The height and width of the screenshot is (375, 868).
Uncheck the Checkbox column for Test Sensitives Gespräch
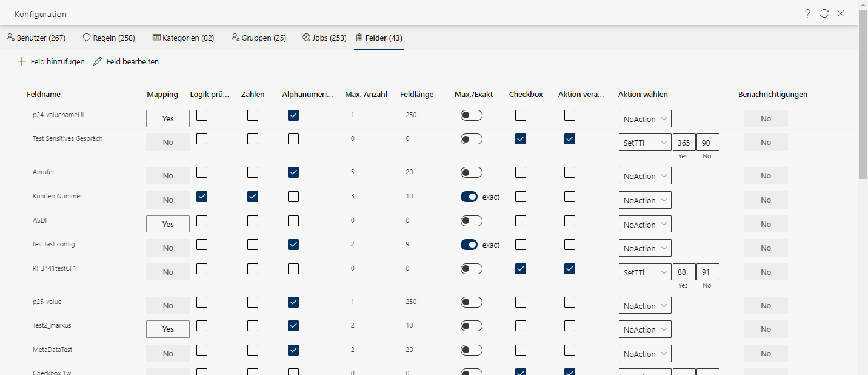[x=520, y=139]
